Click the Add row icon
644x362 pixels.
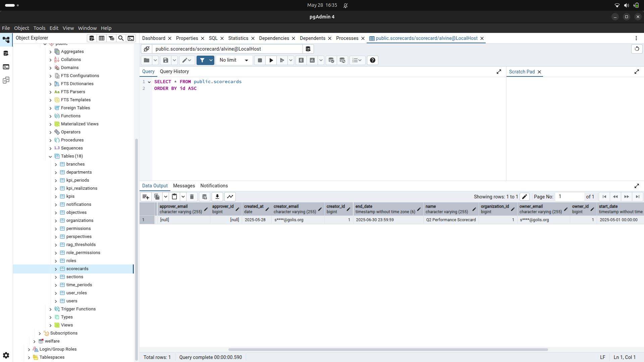click(x=146, y=197)
